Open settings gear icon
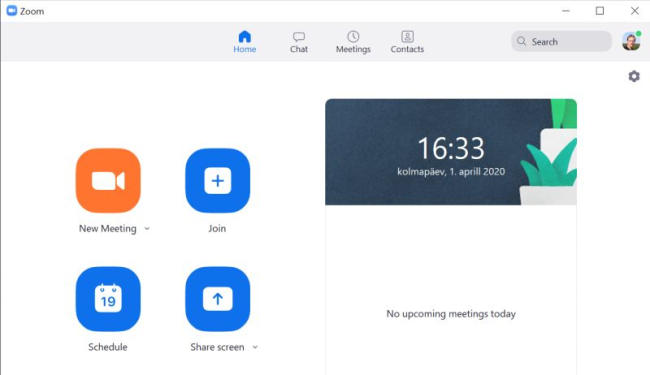This screenshot has width=650, height=375. (634, 76)
